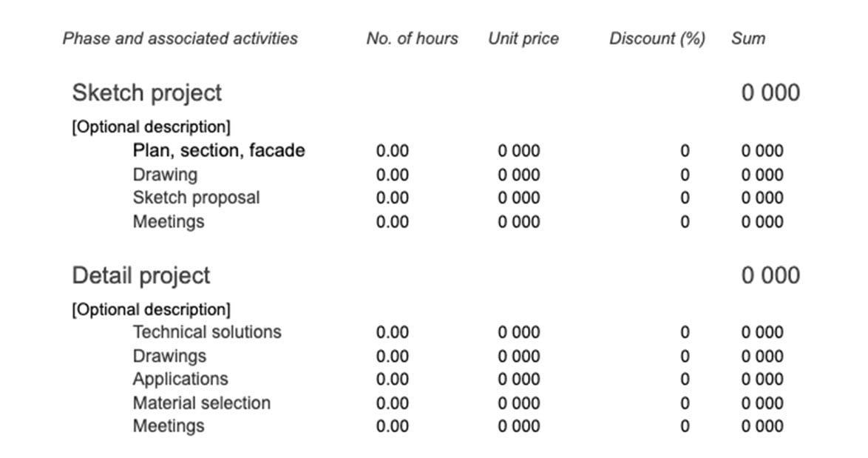The image size is (868, 458).
Task: Select Optional description under Detail project
Action: 151,309
